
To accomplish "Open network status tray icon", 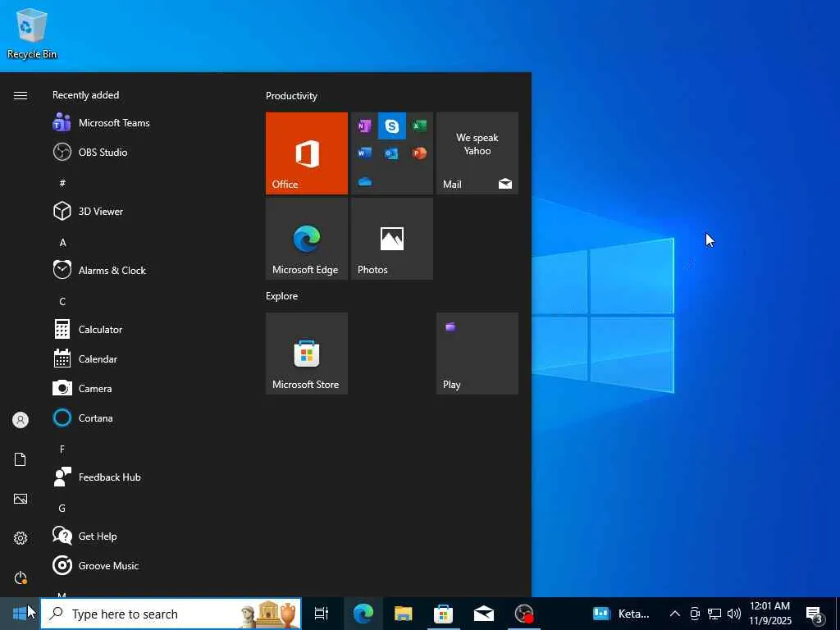I will point(714,614).
